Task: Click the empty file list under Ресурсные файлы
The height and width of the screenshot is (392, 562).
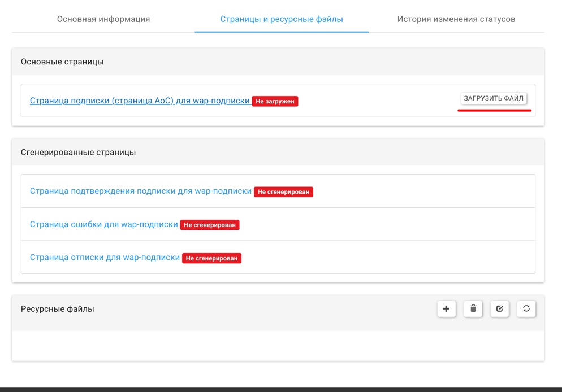Action: click(278, 345)
